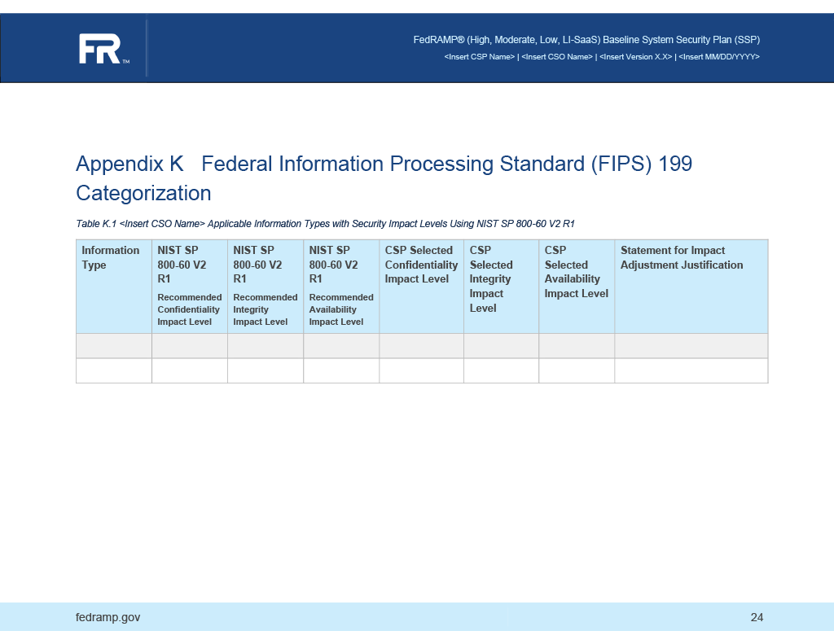834x644 pixels.
Task: Click the <Insert Version X.X> placeholder
Action: [x=636, y=56]
